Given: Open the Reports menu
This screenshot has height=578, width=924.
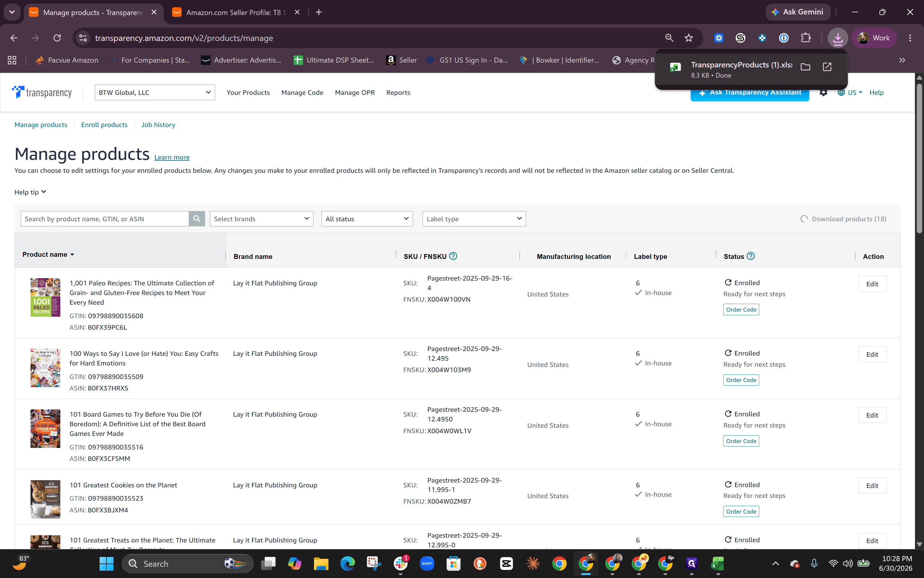Looking at the screenshot, I should click(x=398, y=92).
